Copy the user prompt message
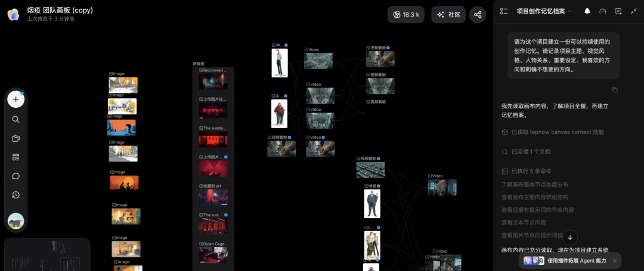Screen dimensions: 644x271 click(614, 89)
